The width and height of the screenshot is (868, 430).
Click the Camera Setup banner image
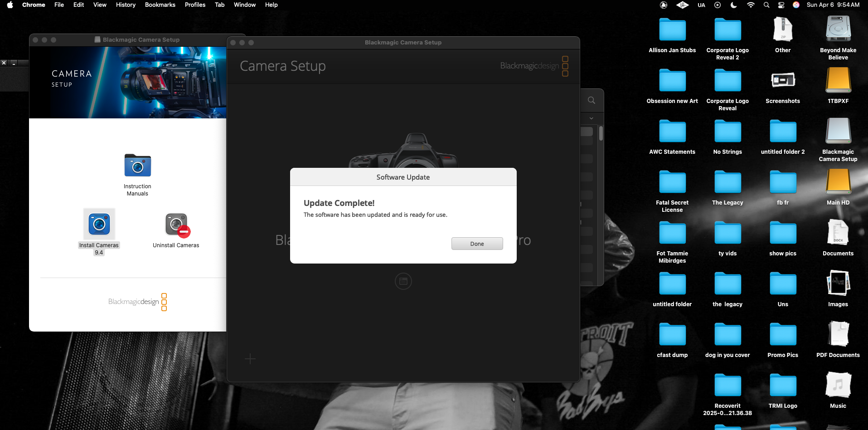[x=127, y=83]
